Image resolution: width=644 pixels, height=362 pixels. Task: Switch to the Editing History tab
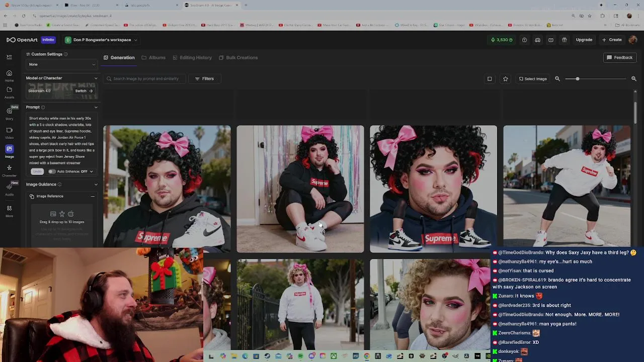tap(192, 58)
